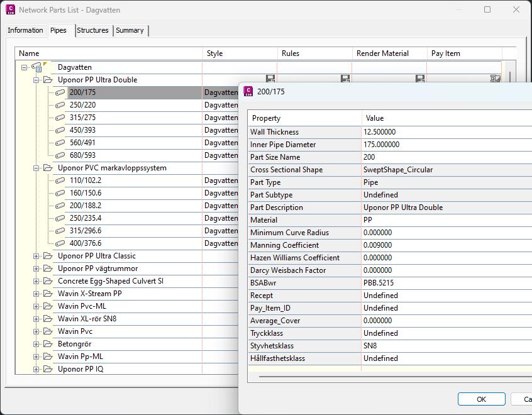Click the Rules column header
532x415 pixels.
pyautogui.click(x=315, y=53)
